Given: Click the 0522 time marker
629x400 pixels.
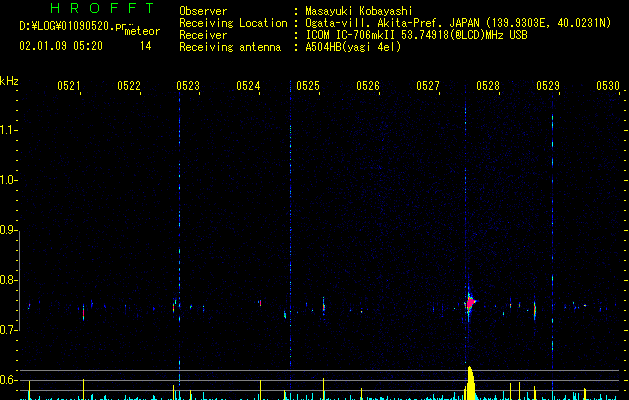Looking at the screenshot, I should click(x=129, y=85).
